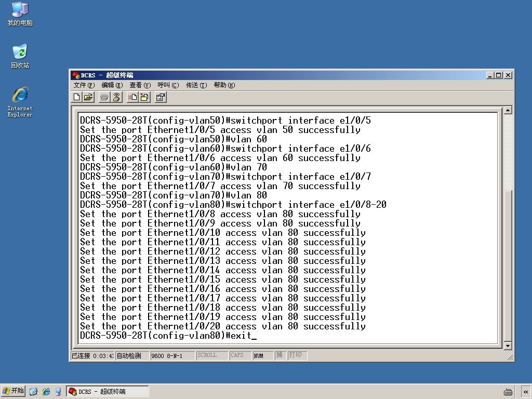Click the Ethernet1/0/5 access vlan 50 line

pyautogui.click(x=220, y=130)
